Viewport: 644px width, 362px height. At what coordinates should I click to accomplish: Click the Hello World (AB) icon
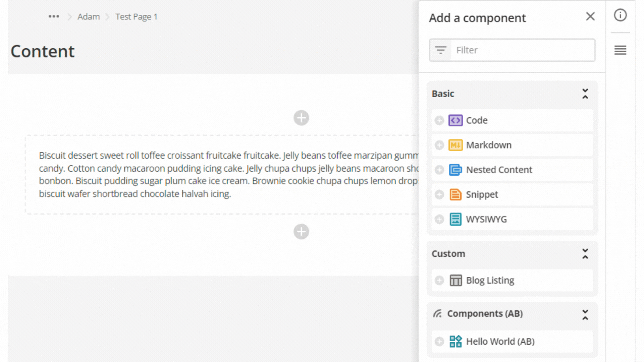(x=455, y=341)
